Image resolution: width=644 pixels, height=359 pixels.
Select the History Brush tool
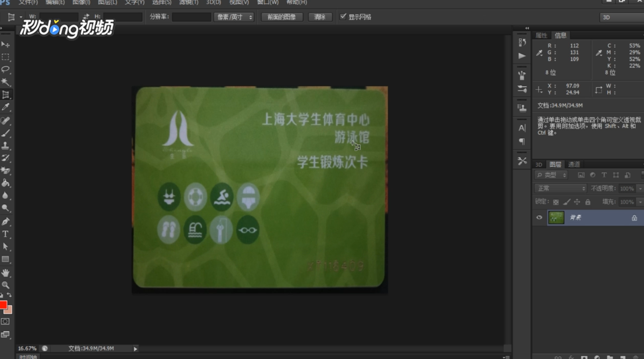point(5,158)
